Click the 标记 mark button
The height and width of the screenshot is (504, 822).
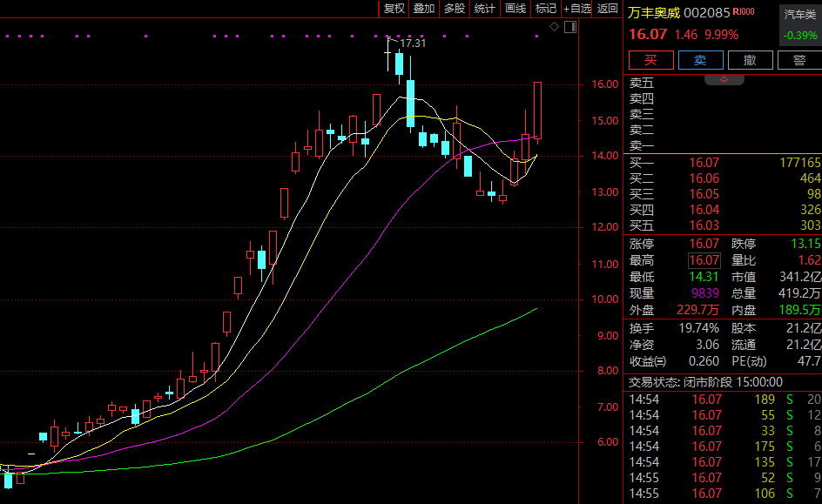click(546, 9)
